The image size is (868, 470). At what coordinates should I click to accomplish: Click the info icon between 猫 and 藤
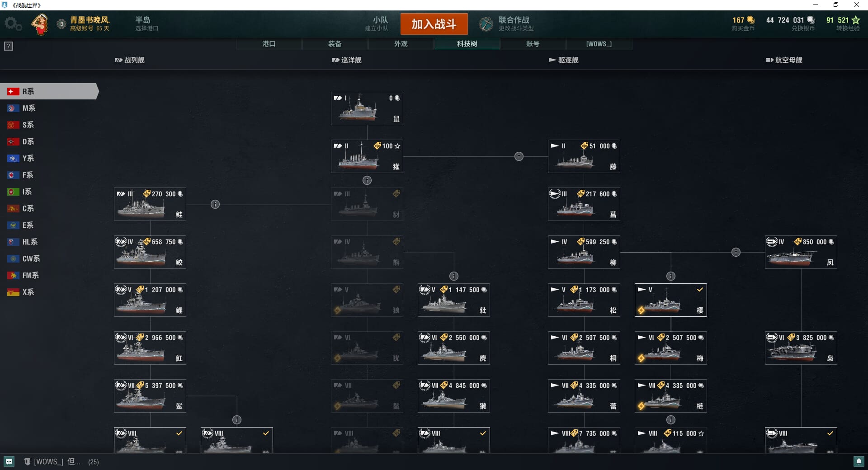point(519,156)
